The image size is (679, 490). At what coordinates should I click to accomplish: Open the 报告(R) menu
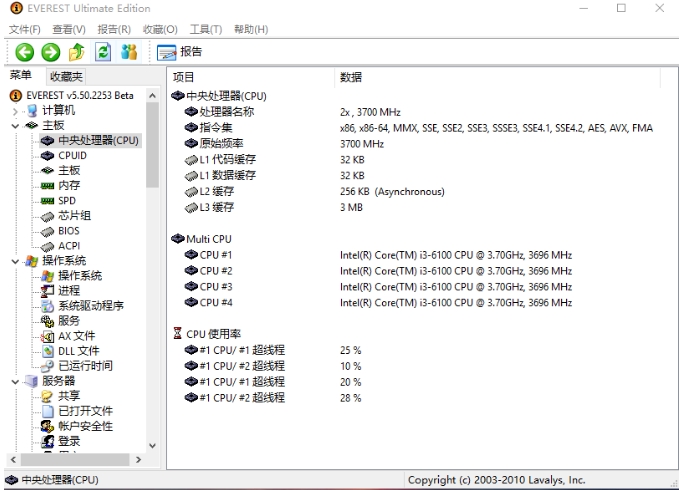point(114,29)
